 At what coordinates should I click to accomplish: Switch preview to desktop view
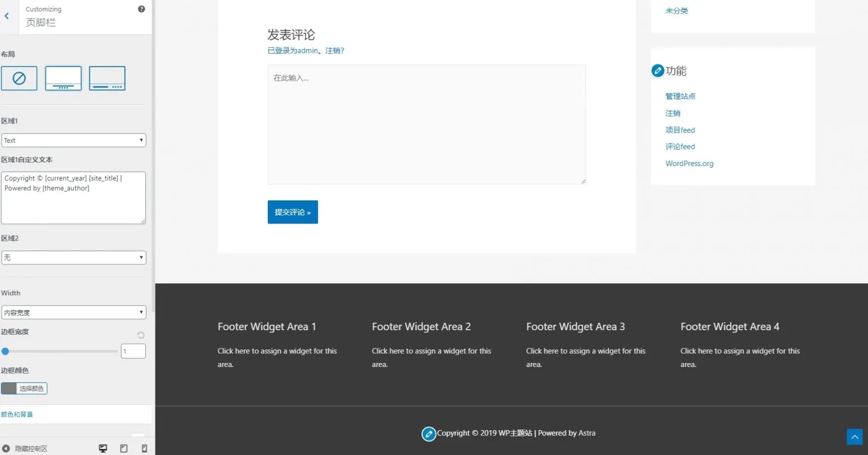[103, 448]
